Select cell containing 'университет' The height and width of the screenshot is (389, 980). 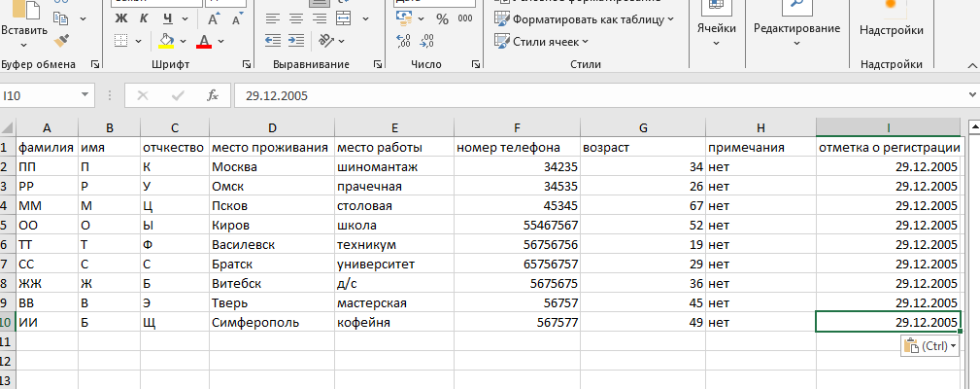coord(394,265)
